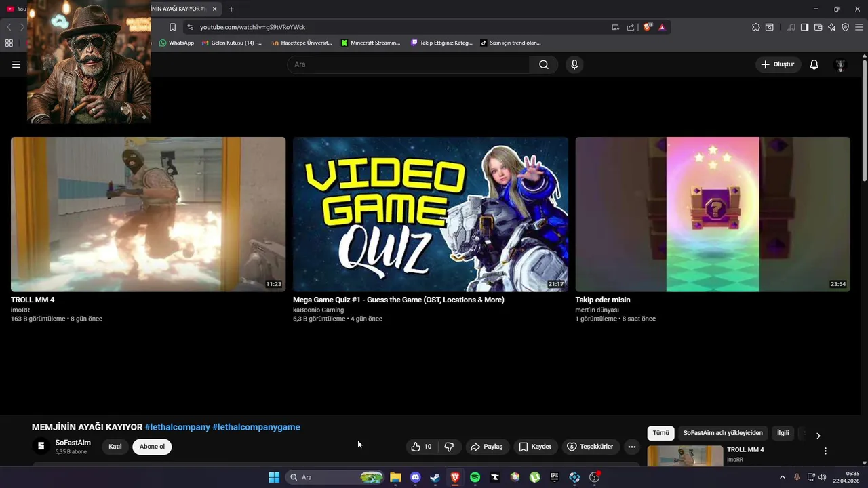The width and height of the screenshot is (868, 488).
Task: Open the Video Game Quiz thumbnail
Action: coord(431,214)
